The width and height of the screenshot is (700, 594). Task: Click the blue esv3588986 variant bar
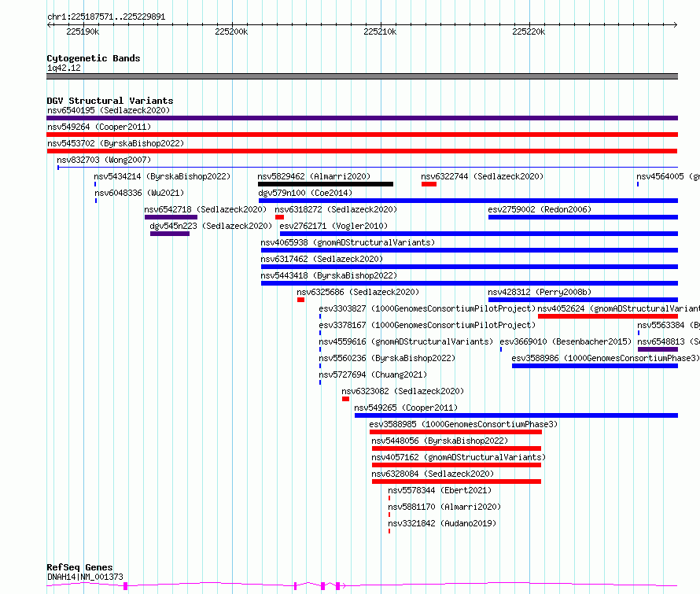595,366
